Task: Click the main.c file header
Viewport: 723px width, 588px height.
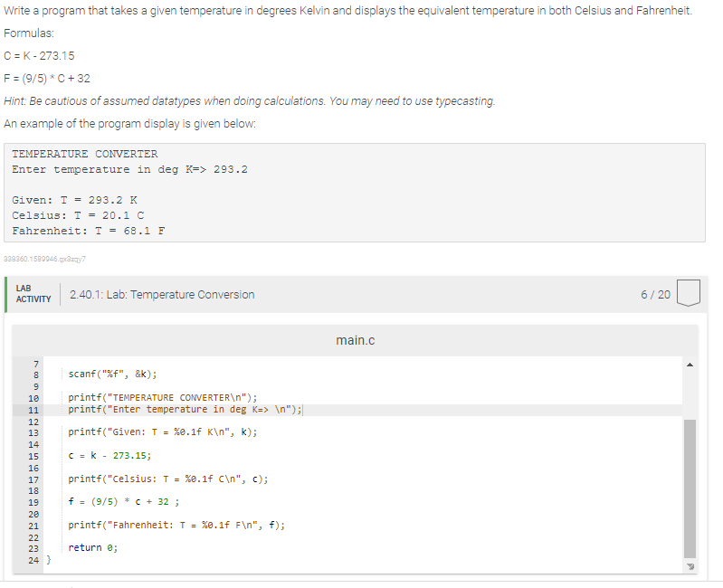Action: [x=355, y=340]
